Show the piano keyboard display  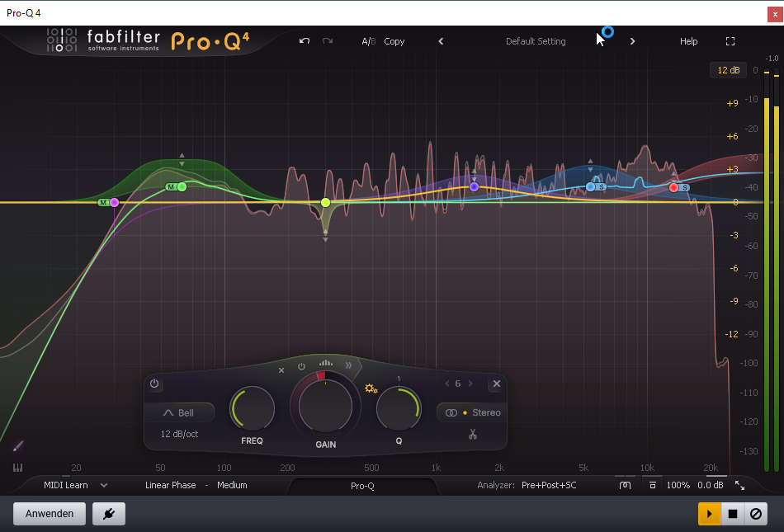click(17, 468)
